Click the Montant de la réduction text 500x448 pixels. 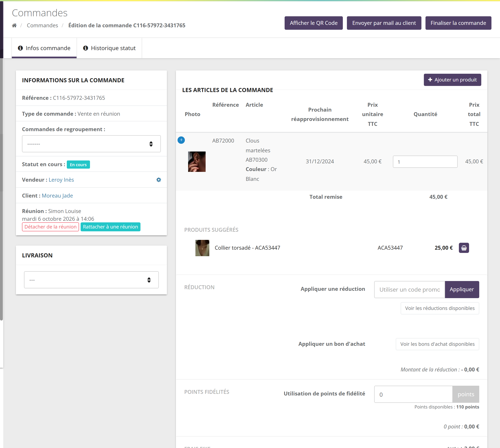(x=440, y=369)
